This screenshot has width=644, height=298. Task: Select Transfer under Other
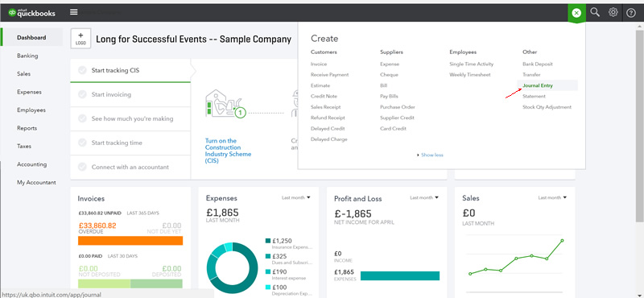coord(531,75)
